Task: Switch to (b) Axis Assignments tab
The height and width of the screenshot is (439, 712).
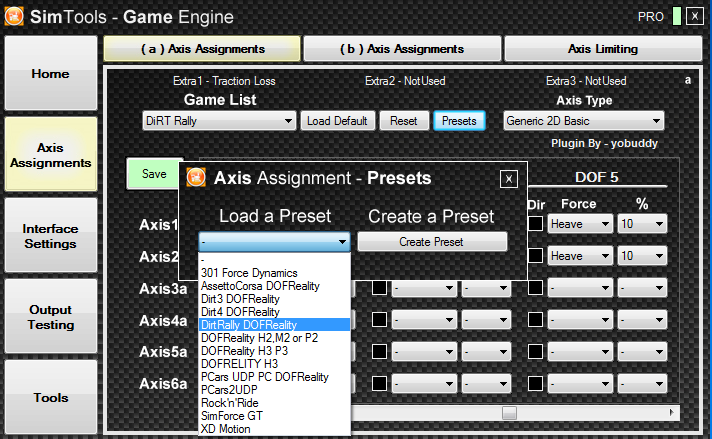Action: 402,49
